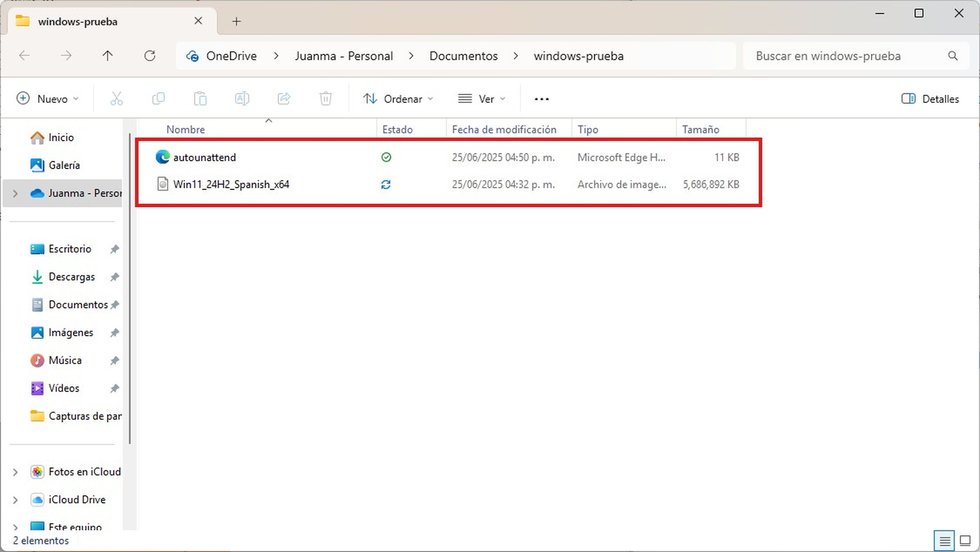Switch to details list view icon
Image resolution: width=980 pixels, height=552 pixels.
click(945, 541)
